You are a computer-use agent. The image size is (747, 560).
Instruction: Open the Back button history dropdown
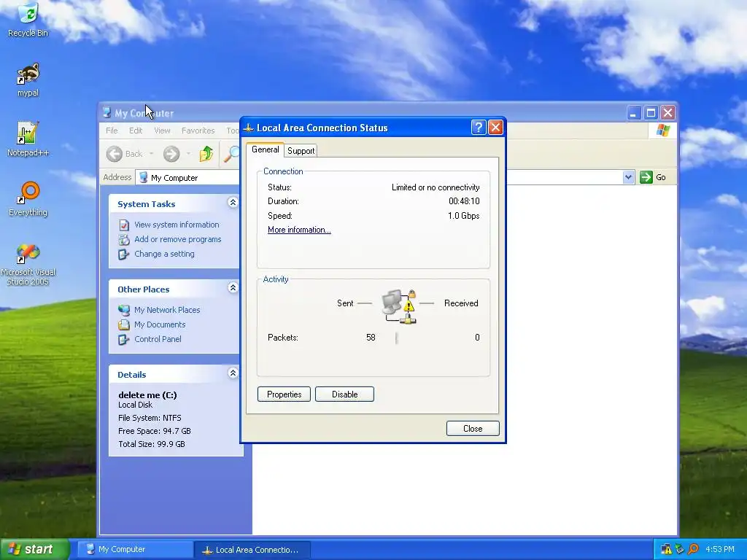(x=152, y=154)
